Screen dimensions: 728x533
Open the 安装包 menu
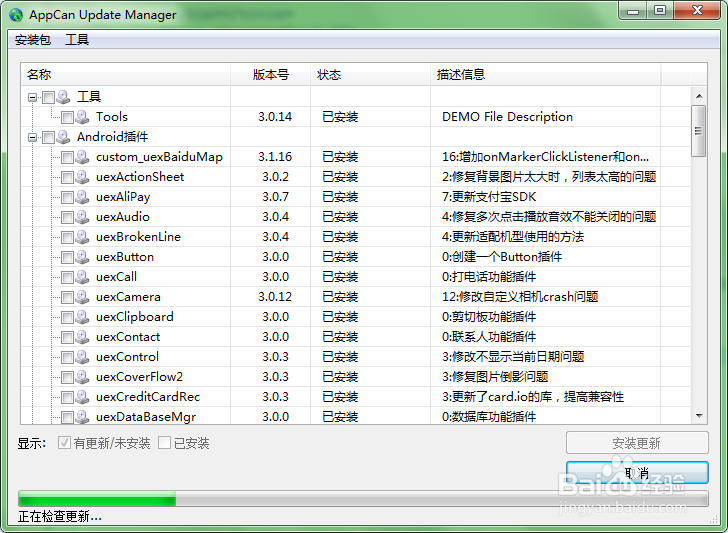point(32,40)
